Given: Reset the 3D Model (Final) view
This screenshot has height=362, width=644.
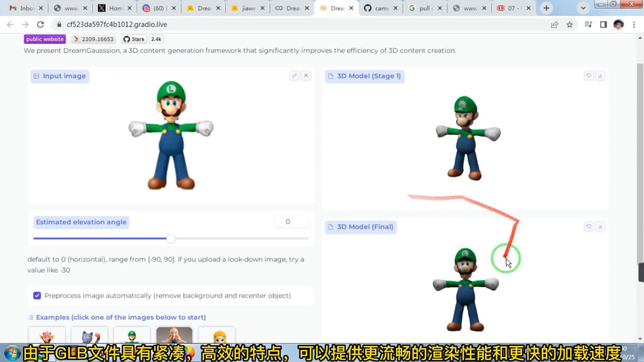Looking at the screenshot, I should (589, 226).
